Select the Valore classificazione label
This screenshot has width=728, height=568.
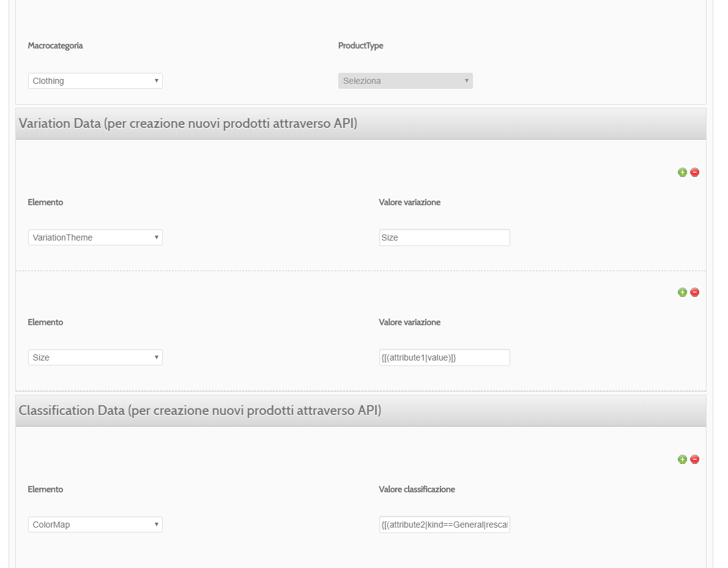click(417, 489)
